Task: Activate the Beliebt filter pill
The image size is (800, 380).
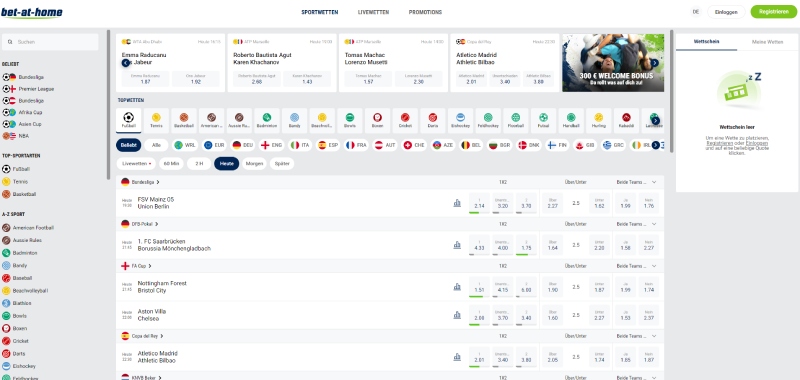Action: pos(129,145)
